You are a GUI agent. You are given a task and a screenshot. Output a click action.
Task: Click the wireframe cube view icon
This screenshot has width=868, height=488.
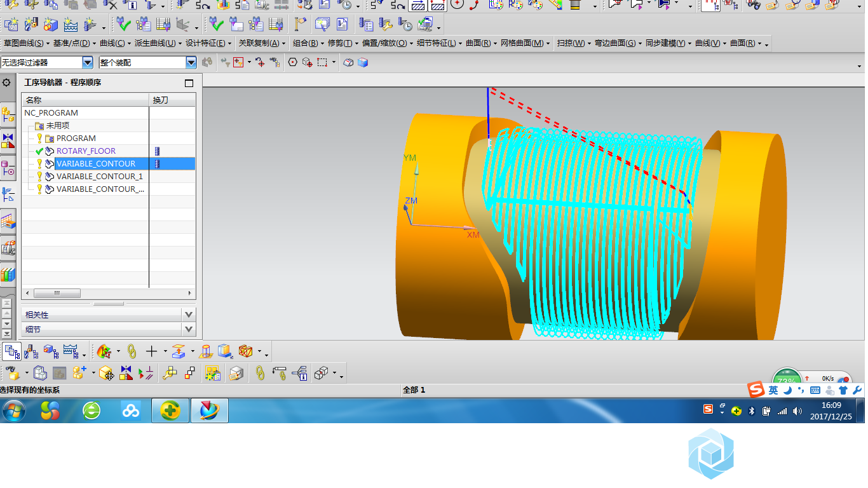tap(348, 62)
